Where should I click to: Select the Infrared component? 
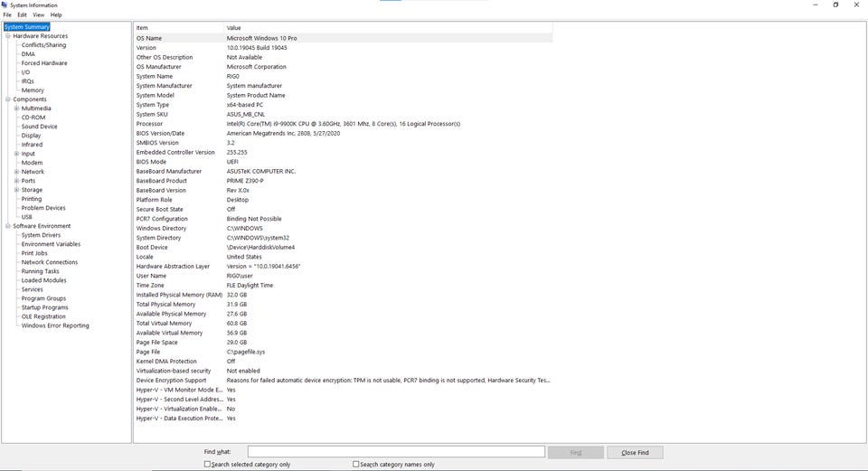[x=32, y=145]
